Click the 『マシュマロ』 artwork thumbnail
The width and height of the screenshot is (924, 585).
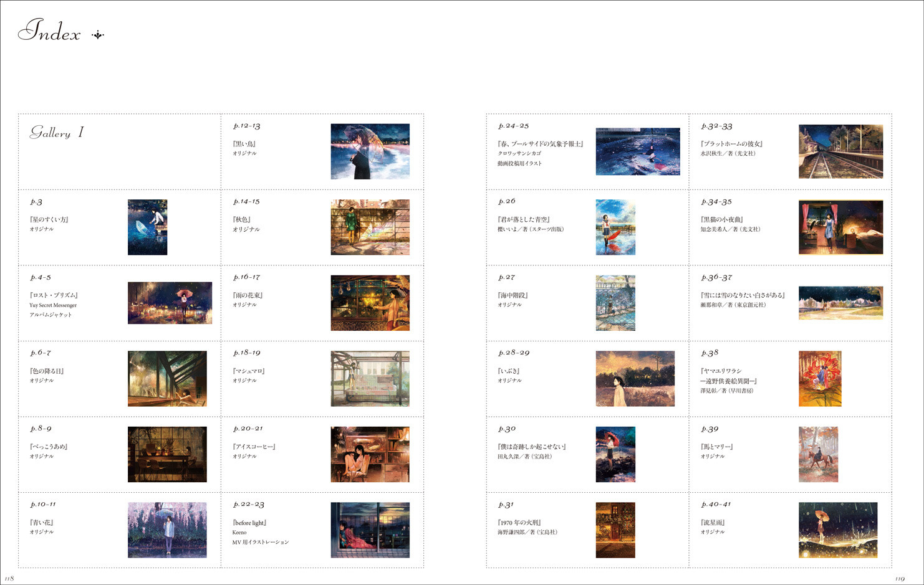[x=370, y=379]
